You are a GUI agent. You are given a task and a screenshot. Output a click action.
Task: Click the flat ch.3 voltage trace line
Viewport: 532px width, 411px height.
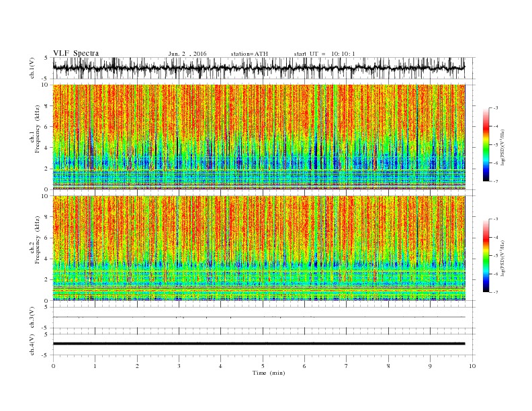click(259, 317)
